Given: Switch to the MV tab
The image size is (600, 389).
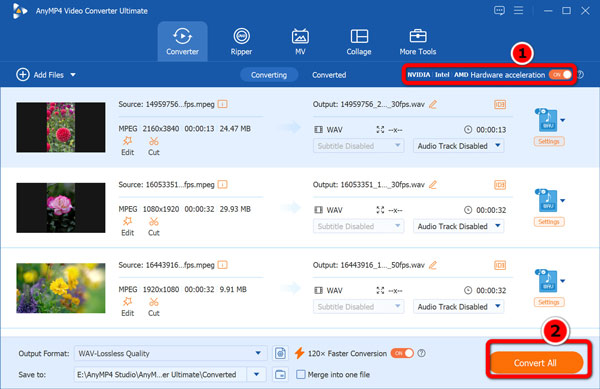Looking at the screenshot, I should pos(300,41).
